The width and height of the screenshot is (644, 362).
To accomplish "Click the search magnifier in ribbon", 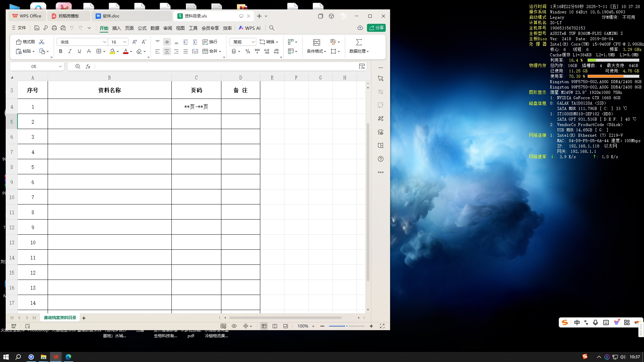I will [x=272, y=28].
